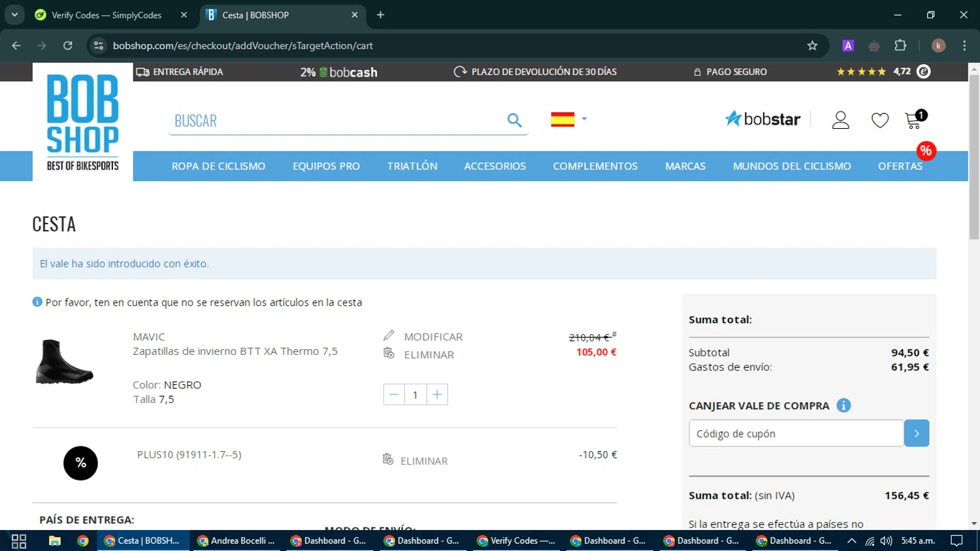The image size is (980, 551).
Task: Click the black percent voucher icon
Action: pos(80,463)
